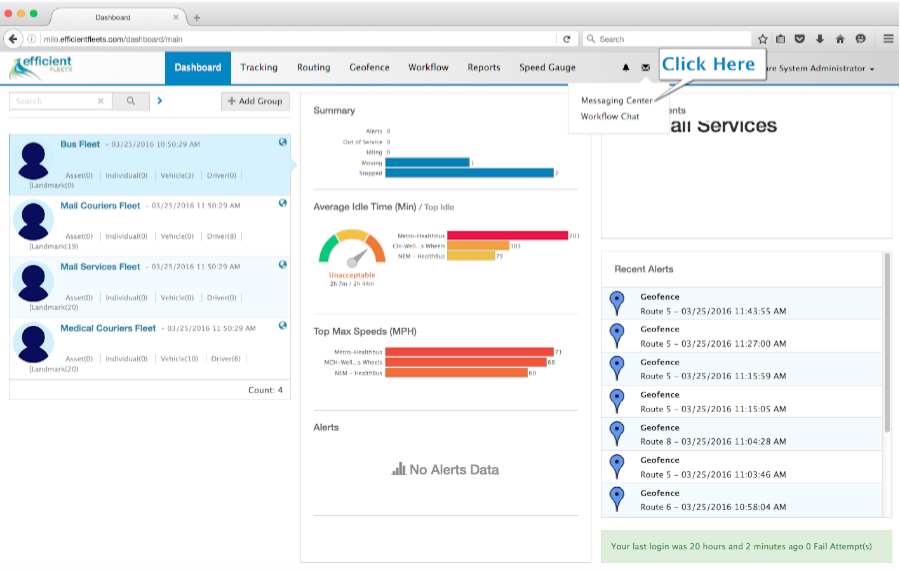
Task: Click Bus Fleet avatar icon
Action: [x=33, y=161]
